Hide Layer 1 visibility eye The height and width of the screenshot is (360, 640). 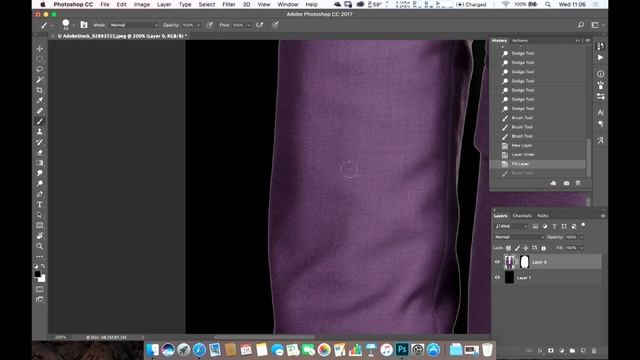click(x=497, y=278)
